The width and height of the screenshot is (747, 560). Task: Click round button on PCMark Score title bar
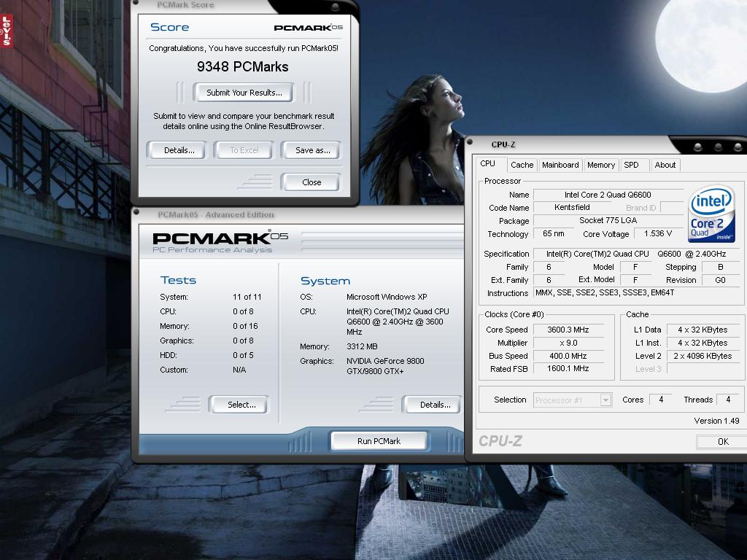pos(335,7)
